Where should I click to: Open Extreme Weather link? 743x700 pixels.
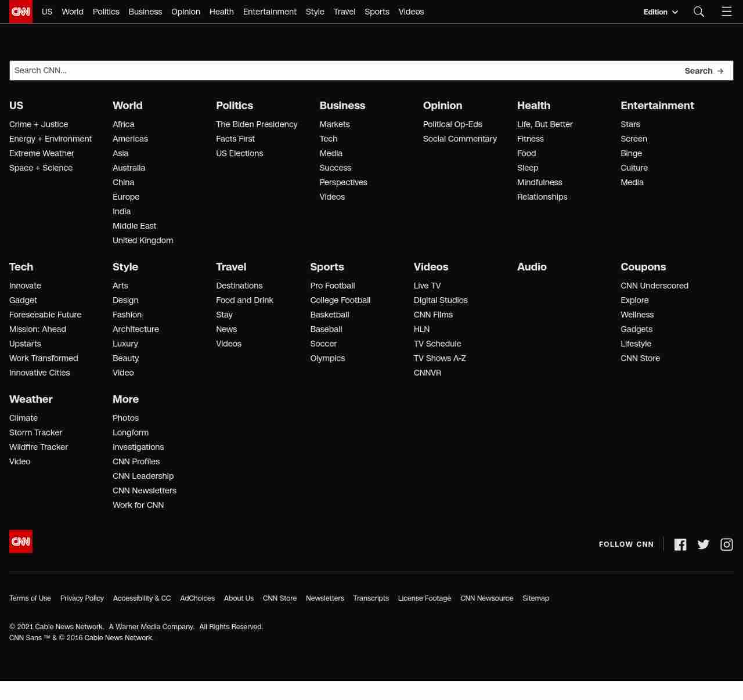(42, 153)
